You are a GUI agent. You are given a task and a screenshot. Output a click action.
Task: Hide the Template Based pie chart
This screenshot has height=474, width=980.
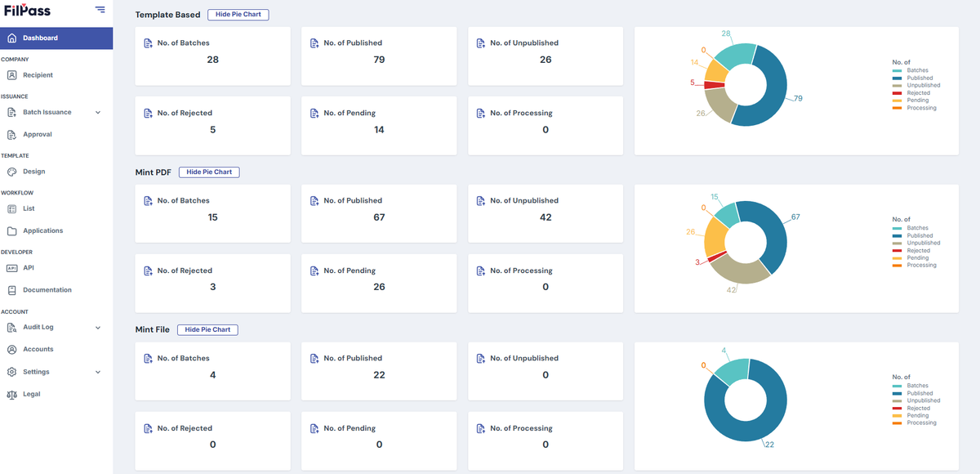point(238,15)
